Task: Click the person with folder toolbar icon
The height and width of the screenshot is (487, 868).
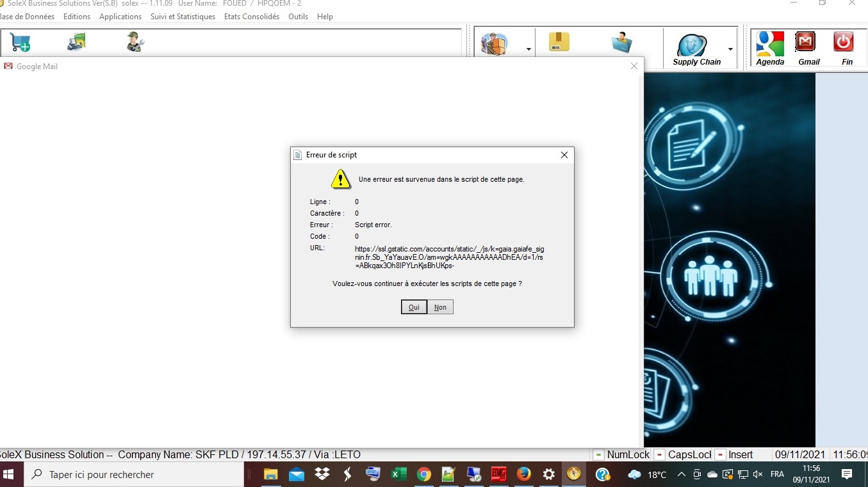Action: (621, 43)
